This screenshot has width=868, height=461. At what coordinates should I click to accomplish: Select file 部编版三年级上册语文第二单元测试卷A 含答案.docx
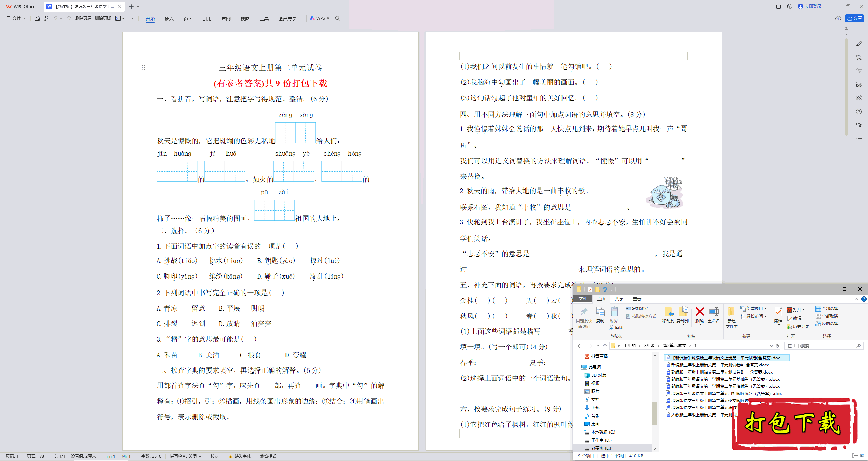click(717, 365)
